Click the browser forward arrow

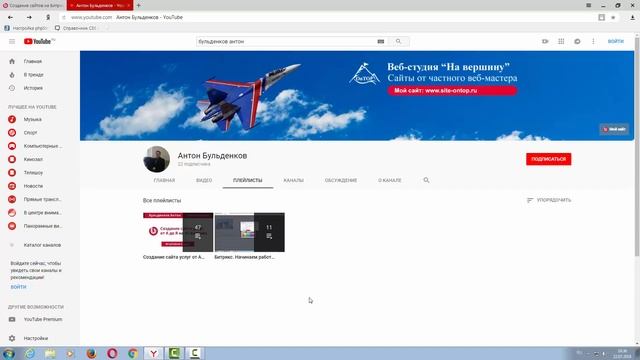point(29,18)
